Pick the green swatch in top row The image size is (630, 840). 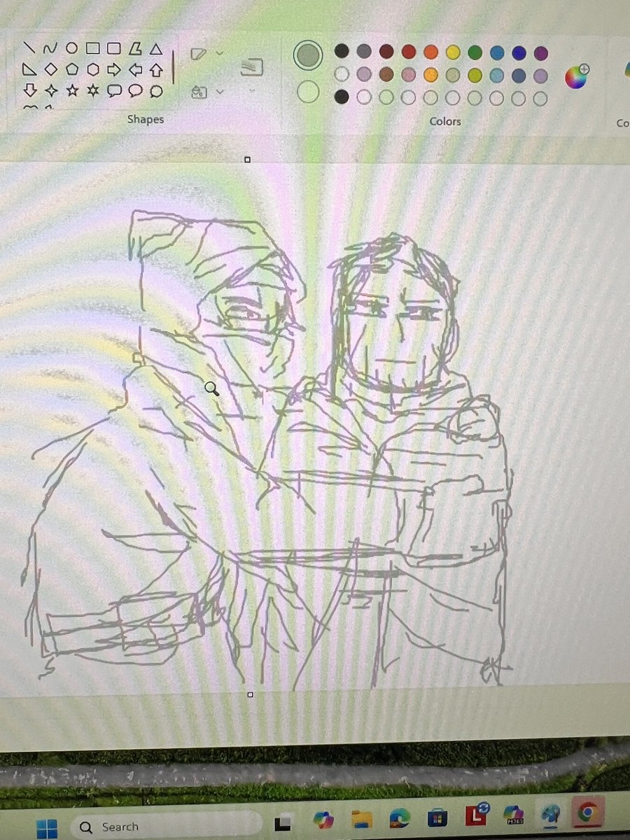tap(475, 52)
